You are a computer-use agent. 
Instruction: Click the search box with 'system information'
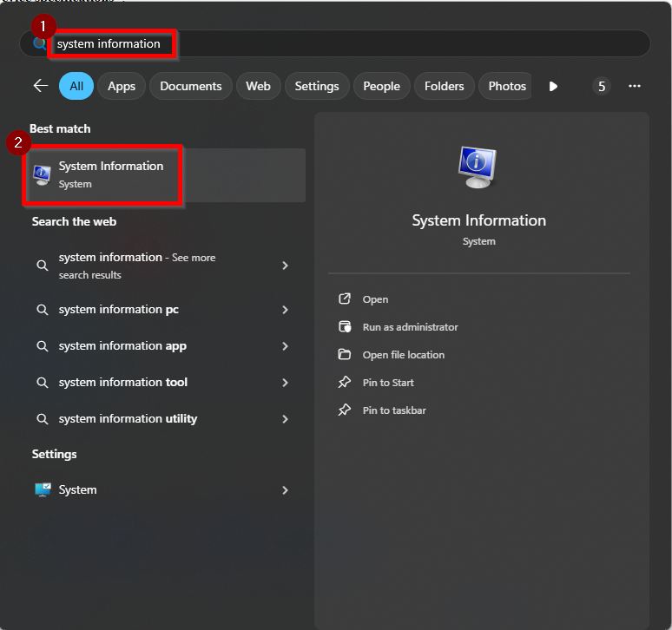[x=347, y=43]
